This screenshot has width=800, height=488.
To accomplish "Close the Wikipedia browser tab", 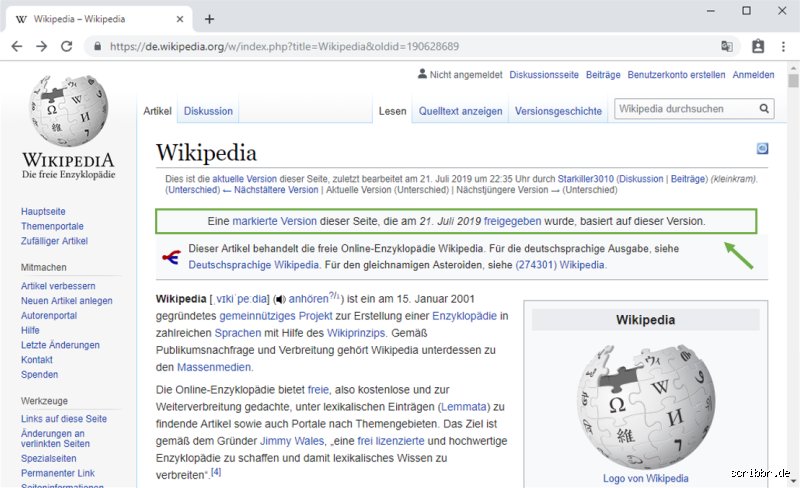I will [180, 19].
